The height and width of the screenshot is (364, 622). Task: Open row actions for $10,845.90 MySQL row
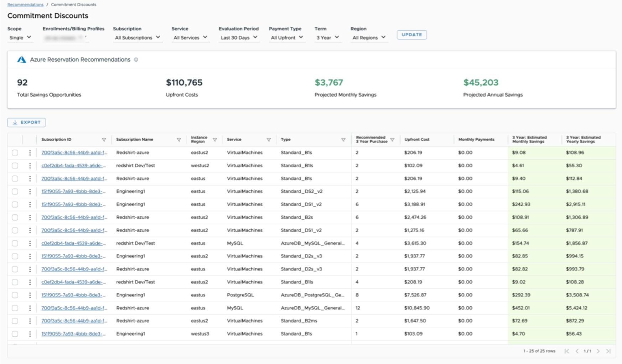(x=30, y=308)
